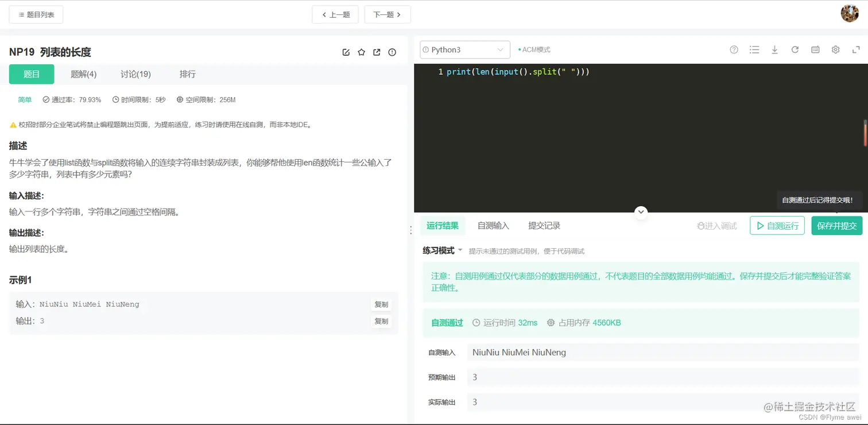
Task: Run the code via 自测运行
Action: pos(777,226)
